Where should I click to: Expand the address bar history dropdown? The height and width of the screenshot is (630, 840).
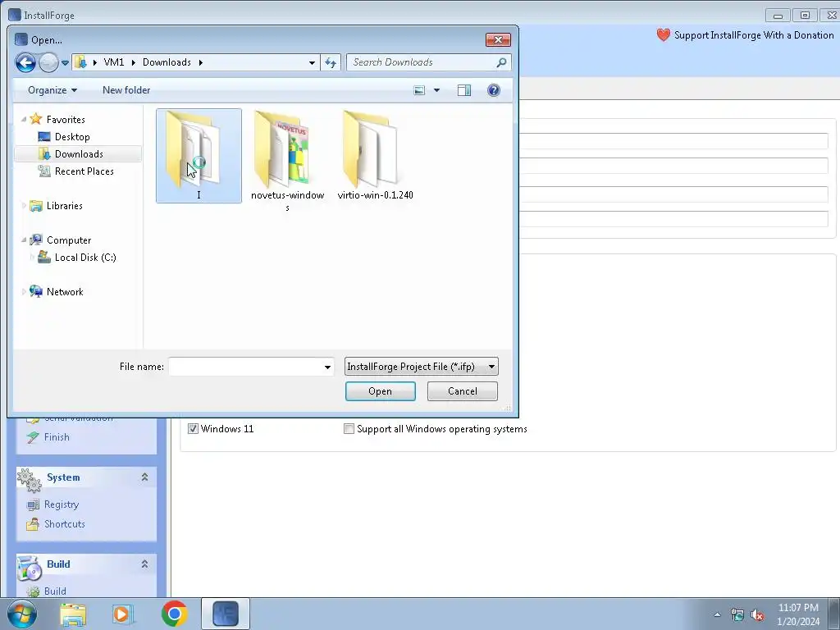point(312,62)
